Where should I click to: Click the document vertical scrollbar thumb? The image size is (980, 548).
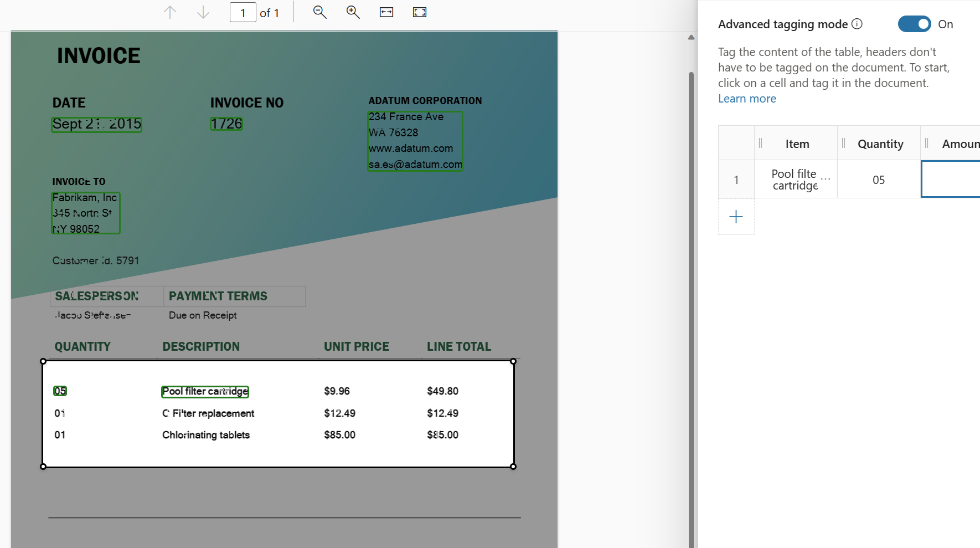[x=691, y=310]
